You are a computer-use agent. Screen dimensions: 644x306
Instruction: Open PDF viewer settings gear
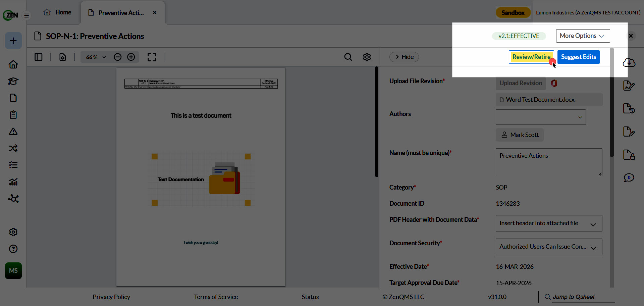point(367,57)
